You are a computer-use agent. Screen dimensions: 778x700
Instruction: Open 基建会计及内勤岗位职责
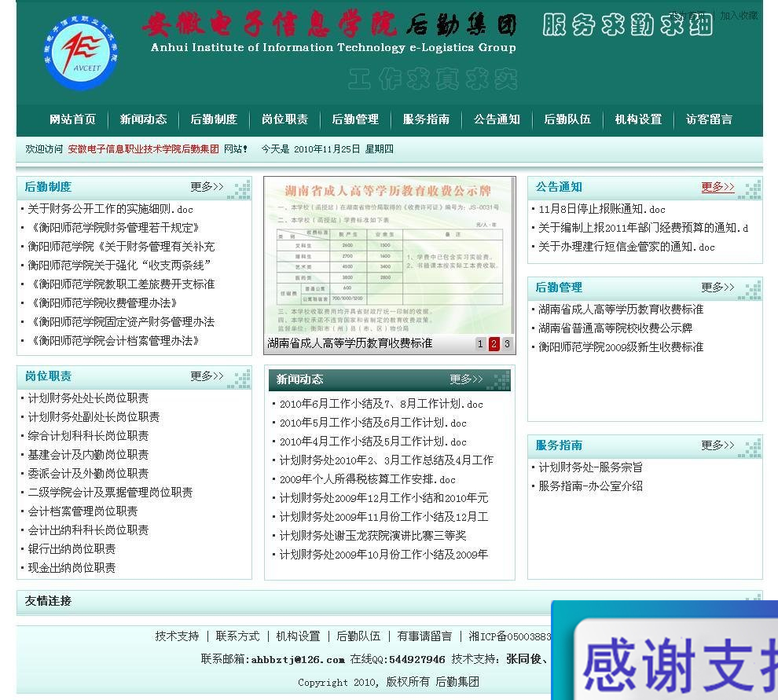coord(88,454)
